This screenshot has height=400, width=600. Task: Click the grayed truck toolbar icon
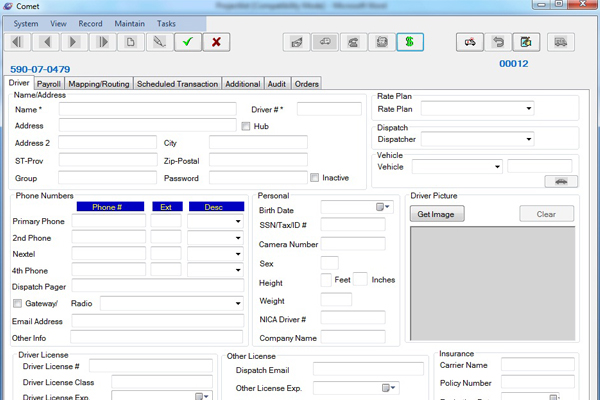[x=561, y=42]
